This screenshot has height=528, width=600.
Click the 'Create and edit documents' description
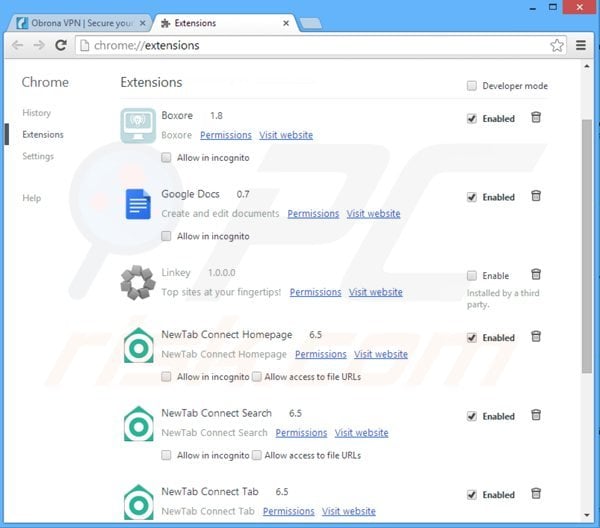point(220,213)
